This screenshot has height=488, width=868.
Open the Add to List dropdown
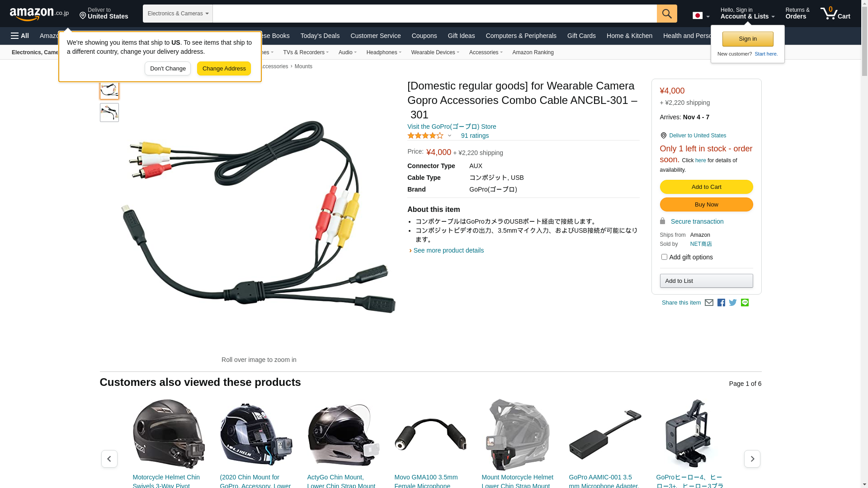point(706,281)
